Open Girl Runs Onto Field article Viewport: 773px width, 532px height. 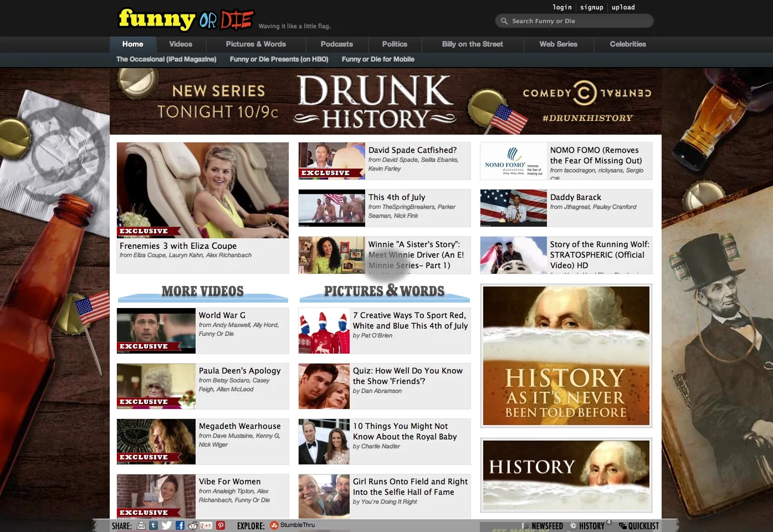tap(410, 487)
